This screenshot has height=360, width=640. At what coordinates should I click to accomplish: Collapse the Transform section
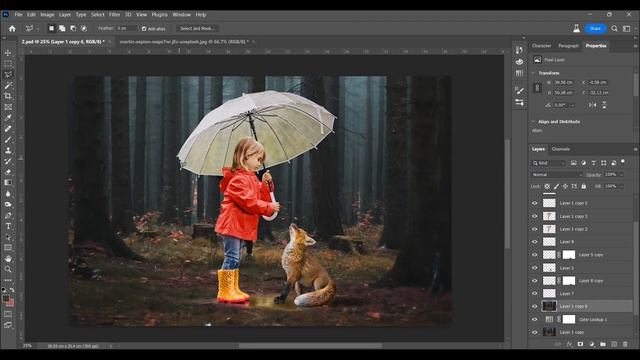(533, 73)
